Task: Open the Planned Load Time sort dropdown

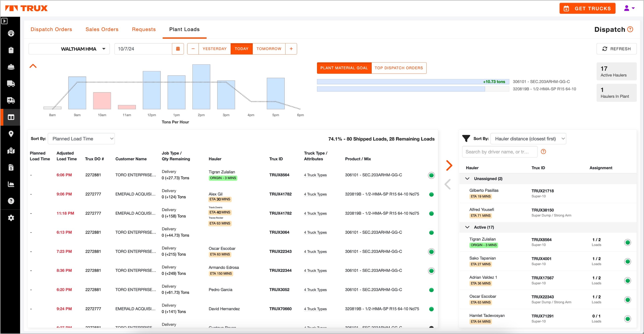Action: click(81, 138)
